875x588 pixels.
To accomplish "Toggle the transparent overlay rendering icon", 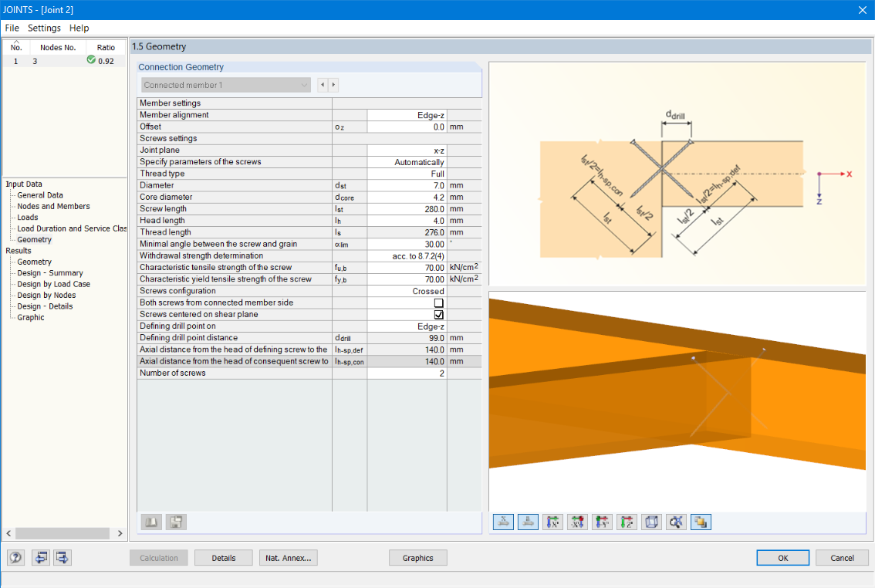I will coord(701,522).
